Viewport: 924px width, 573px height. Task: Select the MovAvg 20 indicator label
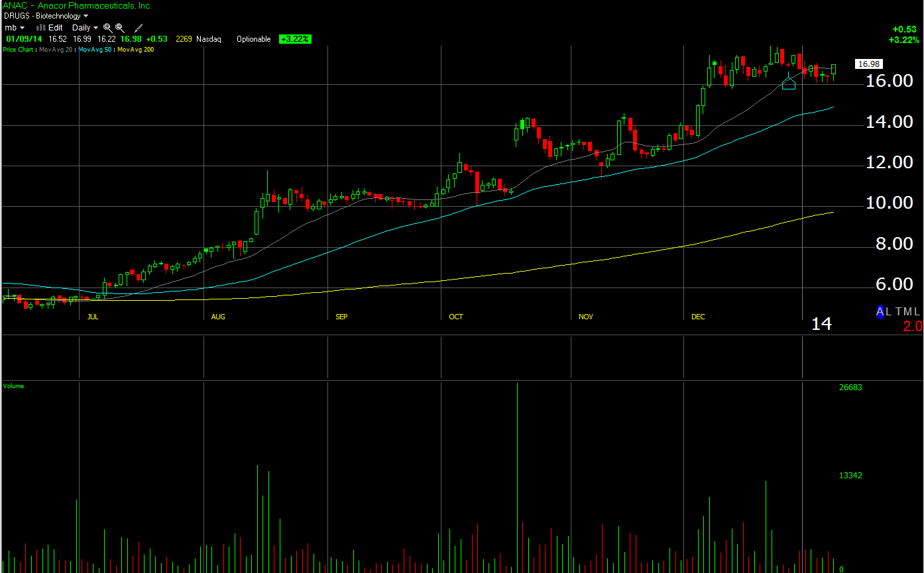click(57, 50)
